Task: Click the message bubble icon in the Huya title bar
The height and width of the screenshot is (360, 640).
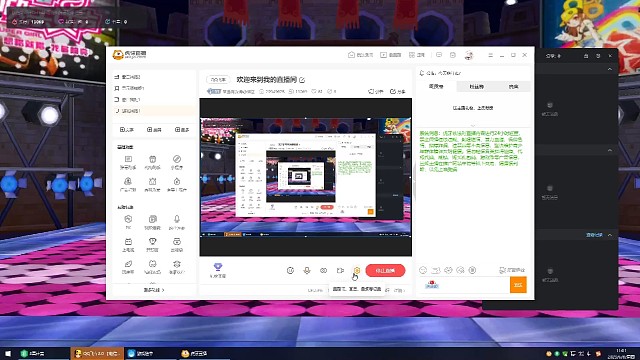Action: click(439, 55)
